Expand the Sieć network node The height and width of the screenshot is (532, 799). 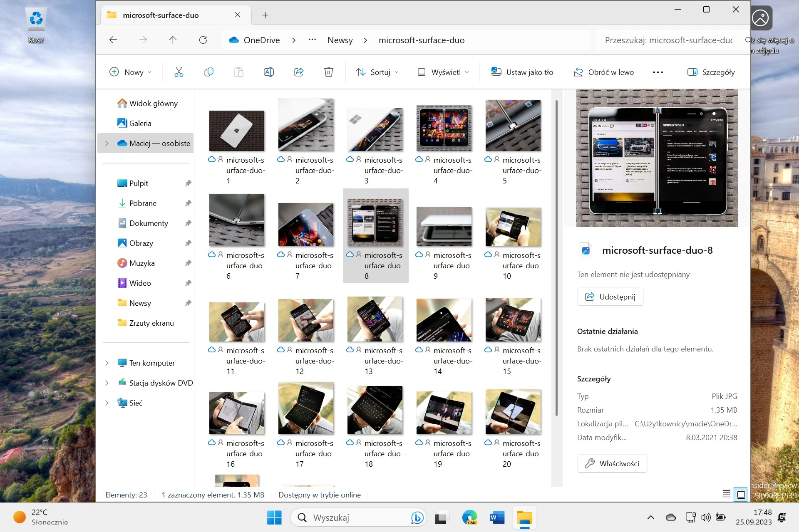click(x=107, y=403)
